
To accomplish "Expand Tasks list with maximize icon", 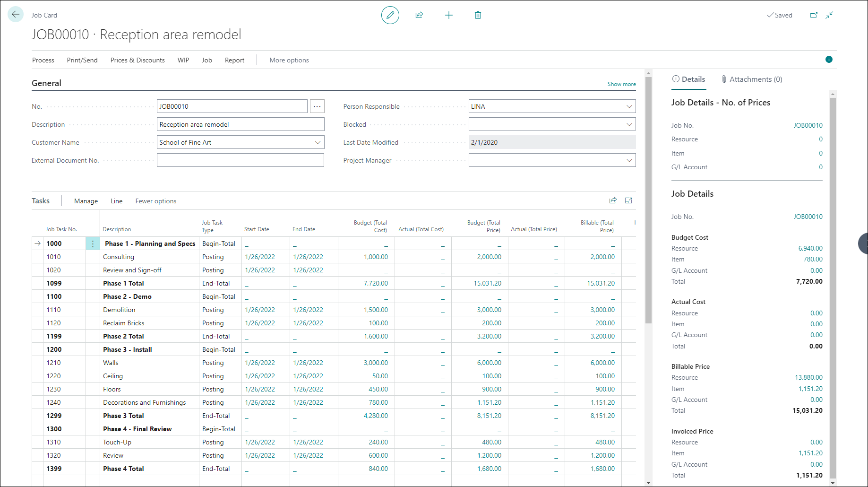I will (x=628, y=200).
